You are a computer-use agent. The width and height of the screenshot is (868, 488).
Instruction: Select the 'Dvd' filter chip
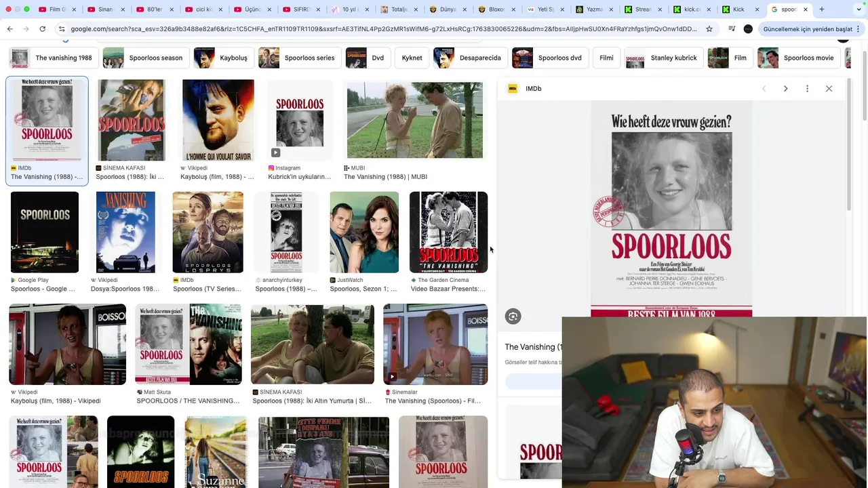click(x=367, y=58)
